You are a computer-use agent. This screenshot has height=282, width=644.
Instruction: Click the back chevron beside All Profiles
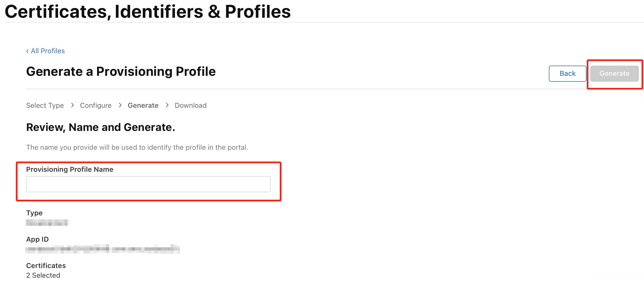(x=27, y=51)
